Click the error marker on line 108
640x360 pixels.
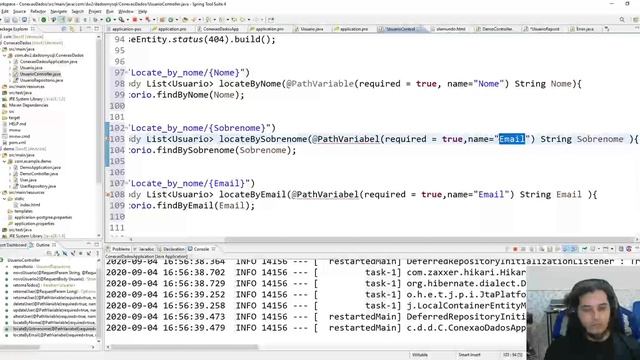point(108,195)
